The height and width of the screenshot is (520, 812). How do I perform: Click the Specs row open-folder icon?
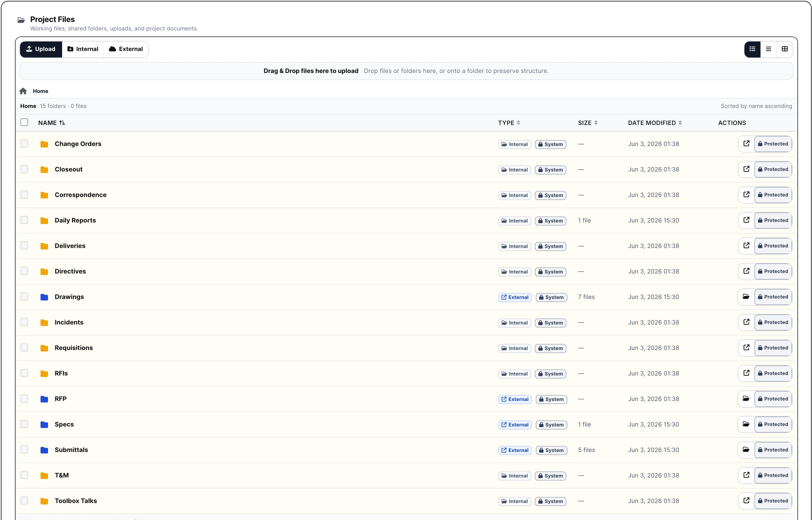(x=746, y=424)
